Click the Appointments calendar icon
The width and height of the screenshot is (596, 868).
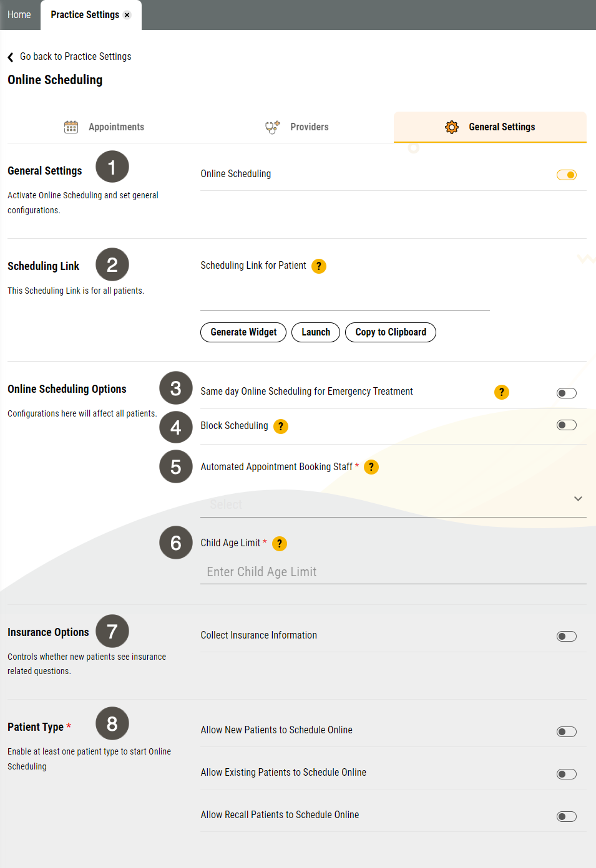pos(71,127)
